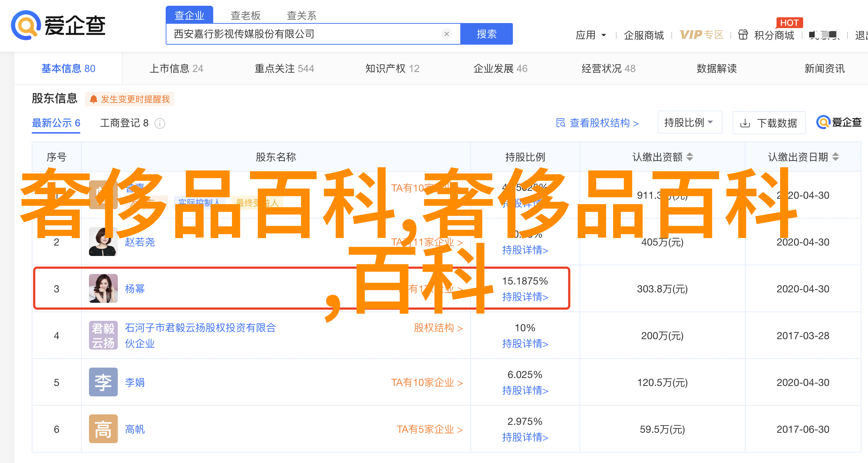Click the 高 avatar of 高帆
Image resolution: width=868 pixels, height=463 pixels.
pos(103,429)
